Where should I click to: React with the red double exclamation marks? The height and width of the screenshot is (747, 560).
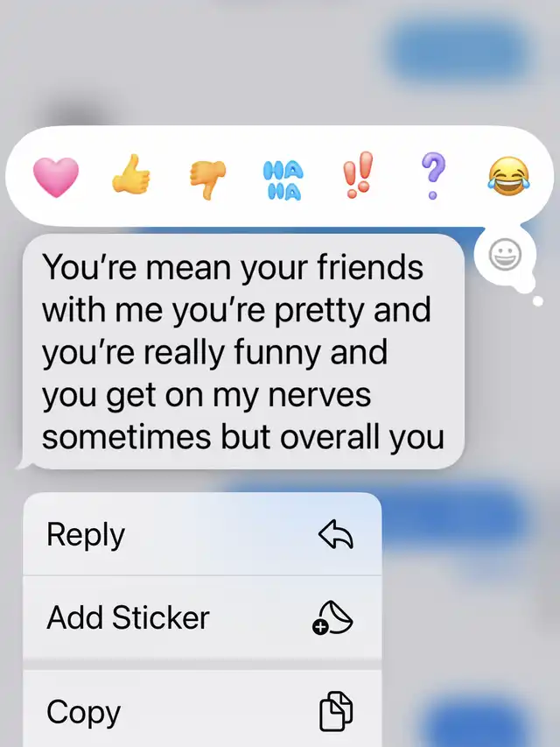[358, 175]
